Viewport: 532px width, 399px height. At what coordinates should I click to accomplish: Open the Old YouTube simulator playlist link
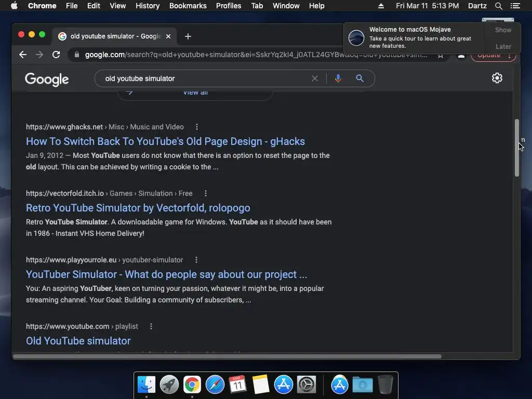click(x=78, y=341)
